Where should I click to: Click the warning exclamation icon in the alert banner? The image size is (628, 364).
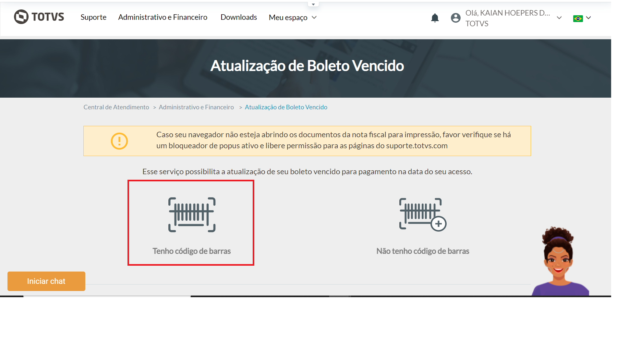[119, 141]
